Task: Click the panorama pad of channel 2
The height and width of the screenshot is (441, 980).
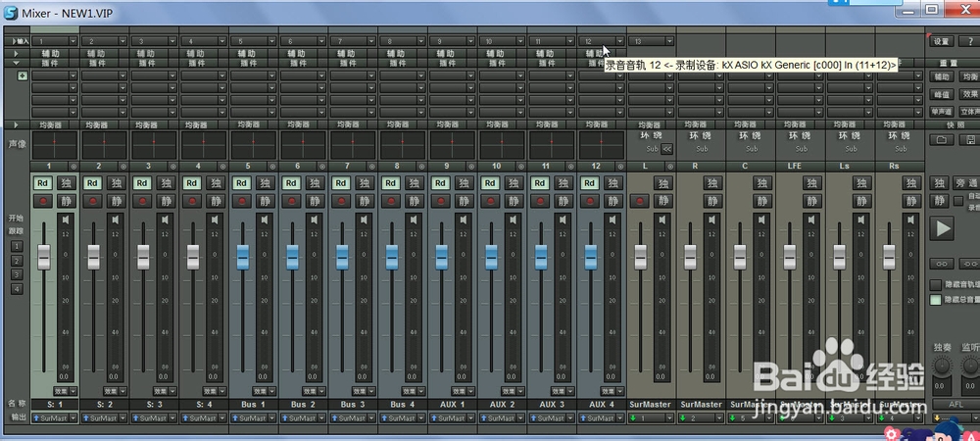Action: [105, 145]
